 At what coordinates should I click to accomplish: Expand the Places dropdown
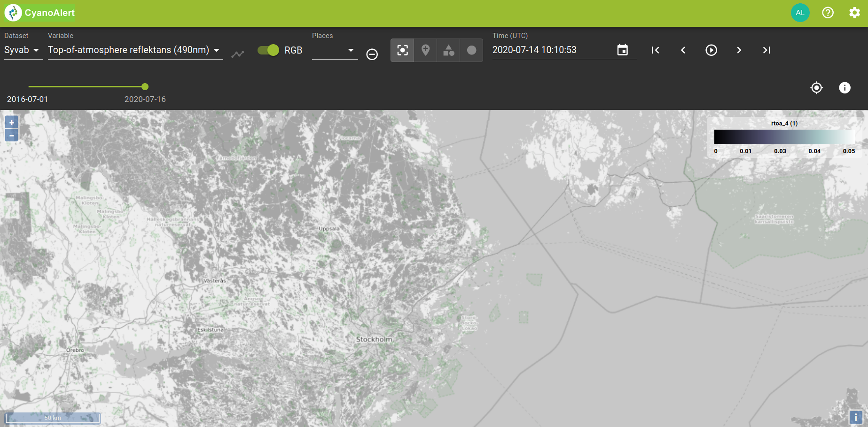click(334, 50)
